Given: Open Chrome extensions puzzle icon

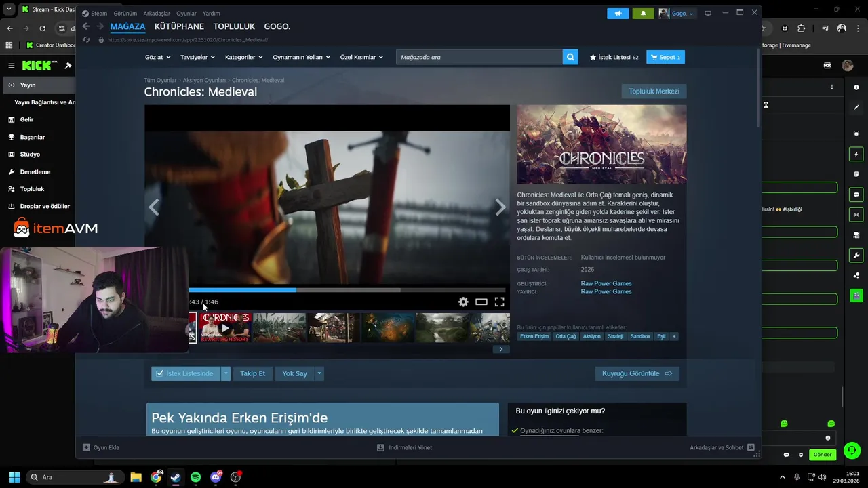Looking at the screenshot, I should click(802, 28).
